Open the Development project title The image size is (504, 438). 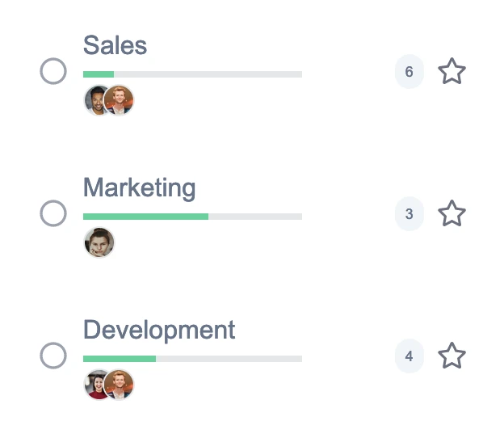coord(159,330)
